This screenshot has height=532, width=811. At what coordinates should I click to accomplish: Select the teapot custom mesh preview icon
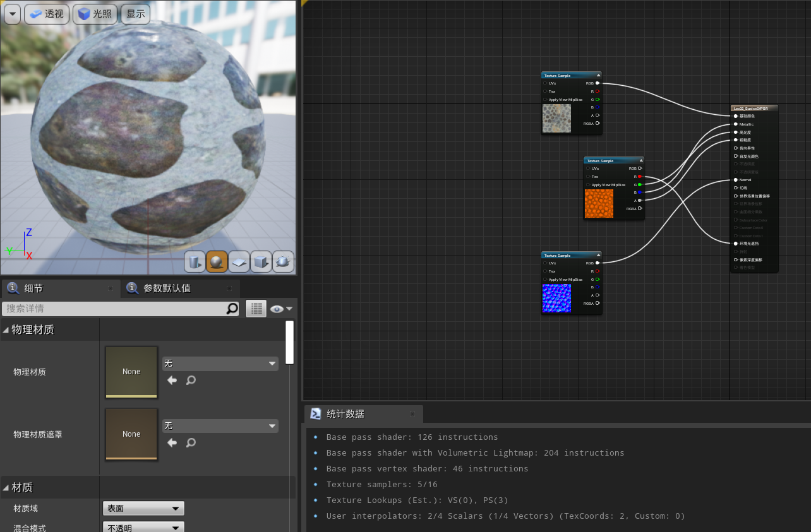[283, 261]
